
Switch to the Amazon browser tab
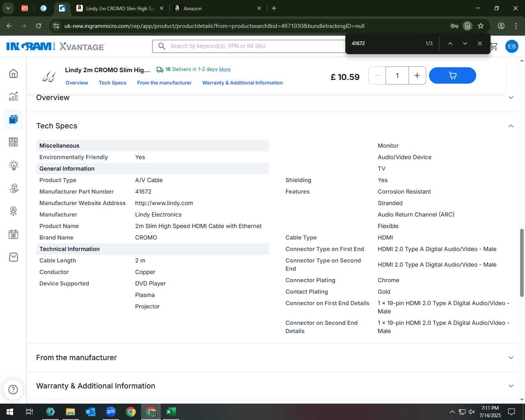tap(217, 8)
